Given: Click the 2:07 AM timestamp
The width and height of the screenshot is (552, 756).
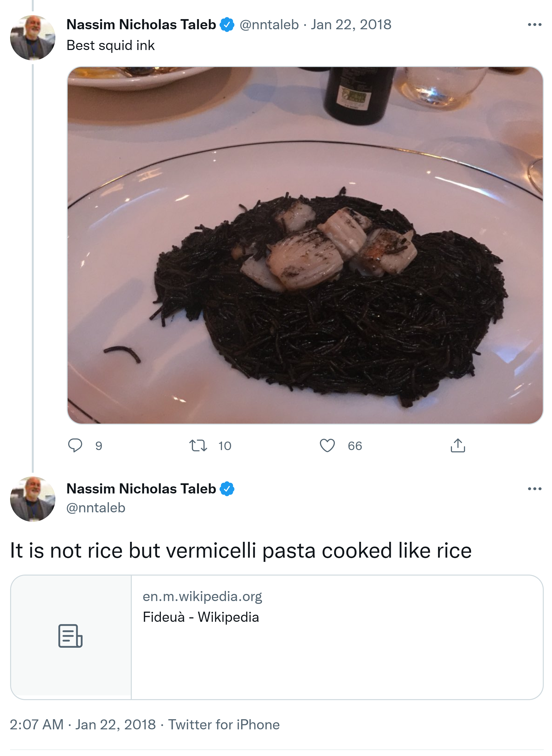Looking at the screenshot, I should pos(37,725).
